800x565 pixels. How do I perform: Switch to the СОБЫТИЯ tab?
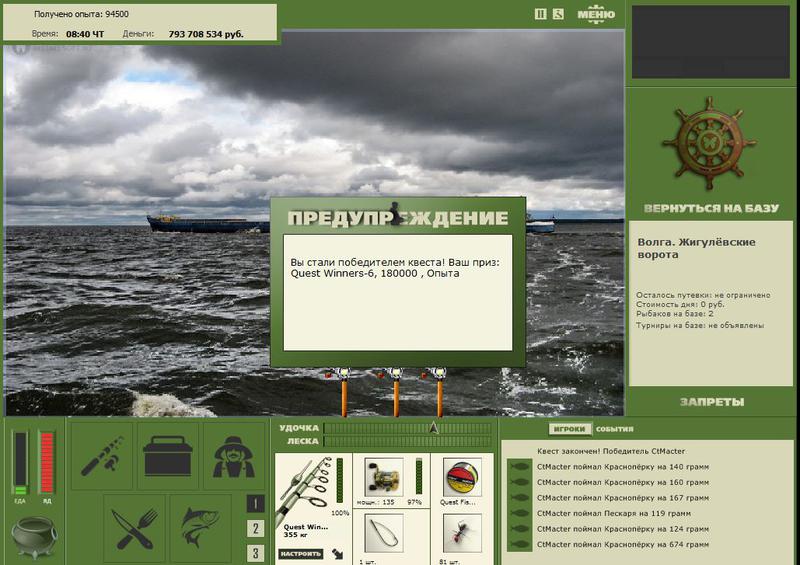(614, 429)
